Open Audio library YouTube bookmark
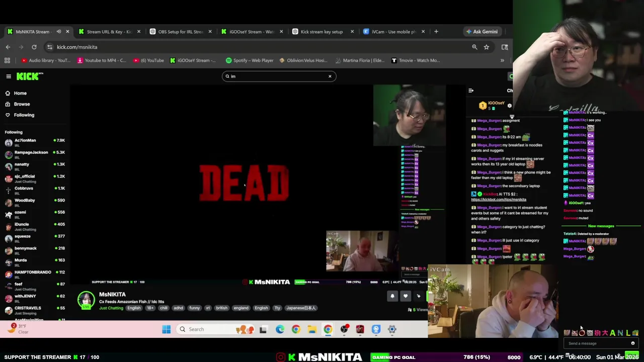Image resolution: width=644 pixels, height=362 pixels. 46,60
